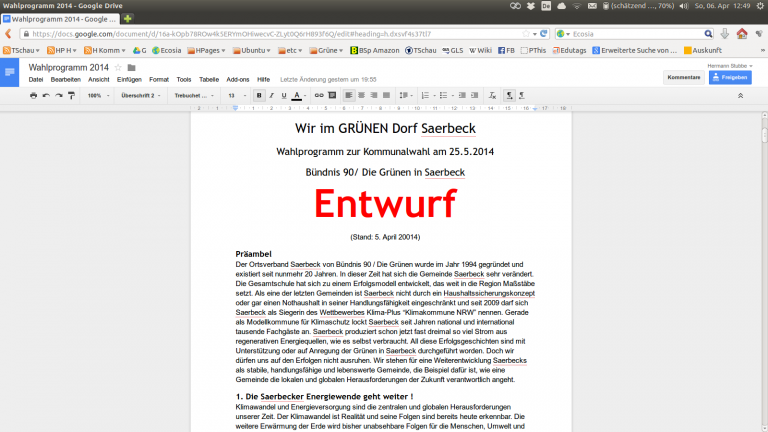This screenshot has height=432, width=768.
Task: Align text right
Action: coord(374,96)
